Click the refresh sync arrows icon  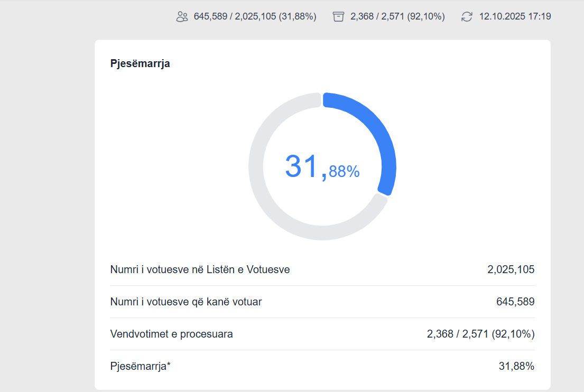click(467, 16)
